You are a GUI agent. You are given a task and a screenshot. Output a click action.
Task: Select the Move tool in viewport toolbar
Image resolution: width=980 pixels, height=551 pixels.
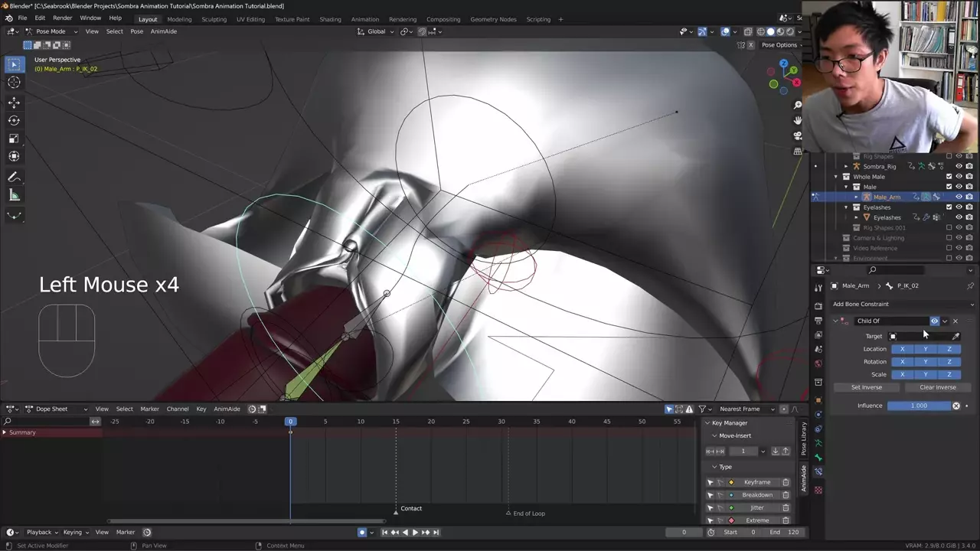(14, 102)
